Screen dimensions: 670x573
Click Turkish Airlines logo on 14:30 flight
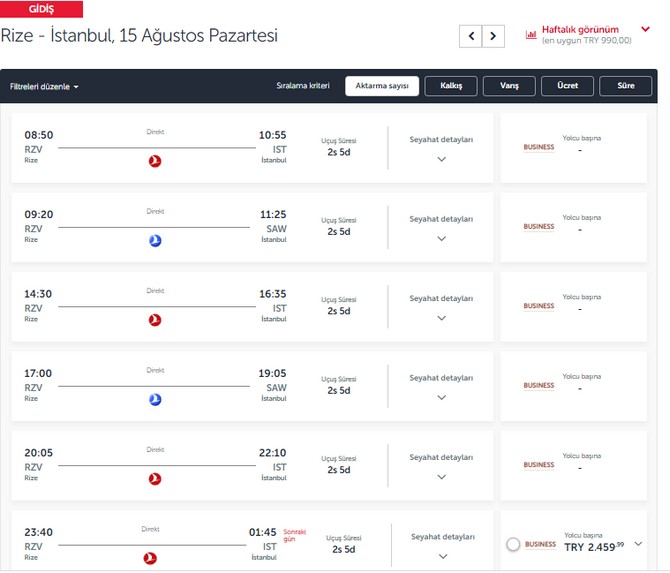(x=155, y=320)
